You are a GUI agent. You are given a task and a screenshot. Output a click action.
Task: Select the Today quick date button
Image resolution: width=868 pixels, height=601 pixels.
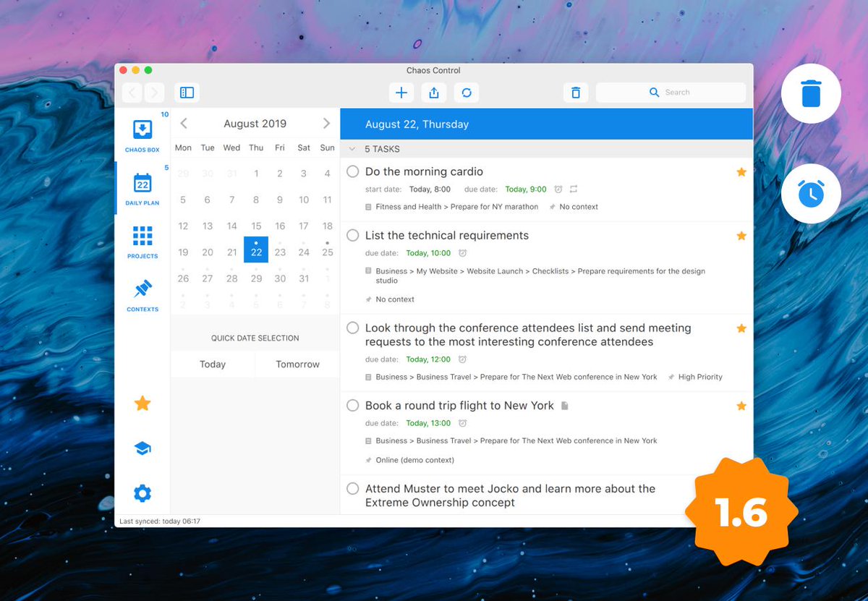pyautogui.click(x=213, y=365)
